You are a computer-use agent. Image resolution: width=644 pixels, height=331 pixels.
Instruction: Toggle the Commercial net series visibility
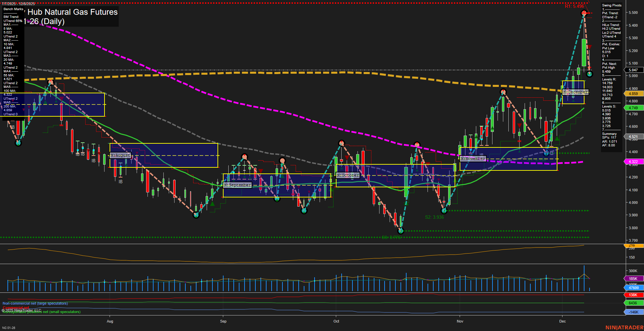pos(15,308)
